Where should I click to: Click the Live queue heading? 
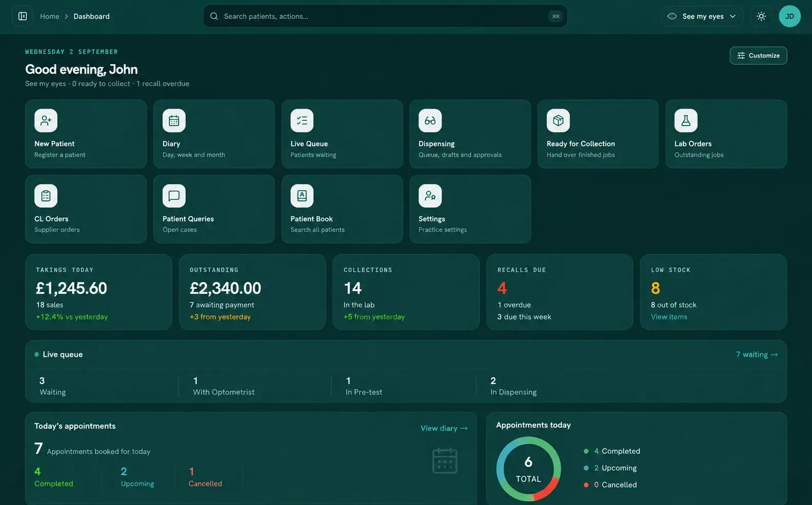pos(62,354)
